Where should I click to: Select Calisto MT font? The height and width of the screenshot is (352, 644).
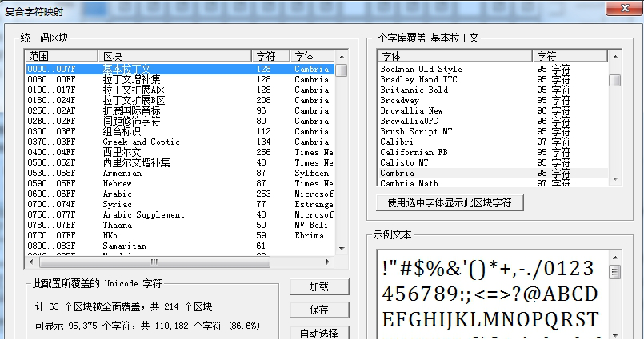pos(493,162)
